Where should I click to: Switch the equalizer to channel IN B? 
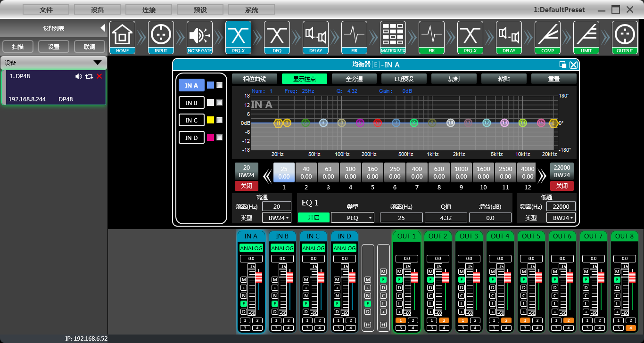(191, 103)
